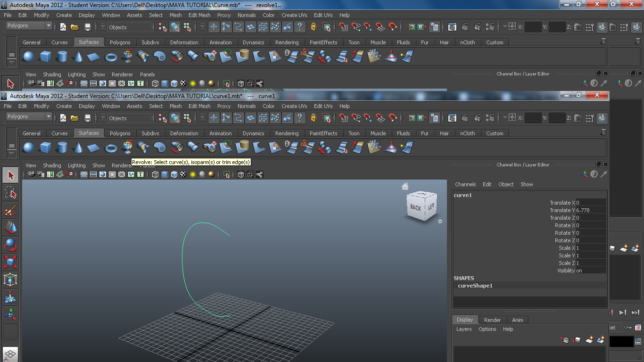
Task: Click Revolve icon in curve1 window shelf
Action: coord(127,148)
